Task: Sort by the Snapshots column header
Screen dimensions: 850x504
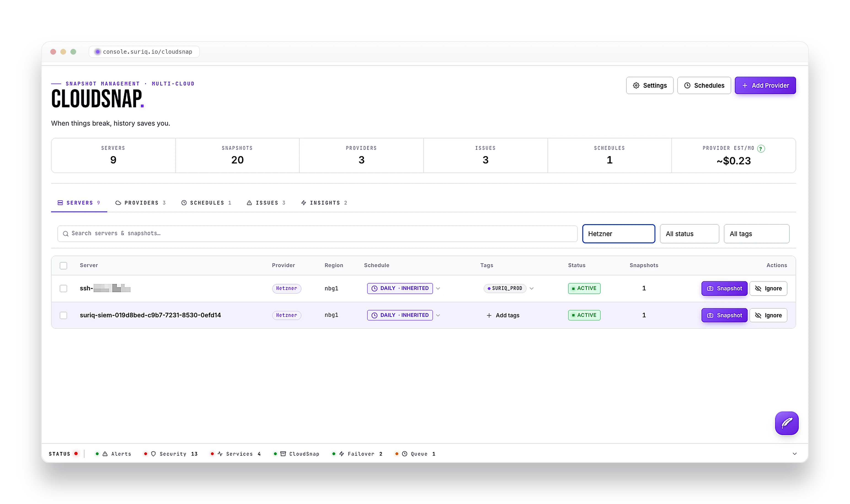Action: 644,265
